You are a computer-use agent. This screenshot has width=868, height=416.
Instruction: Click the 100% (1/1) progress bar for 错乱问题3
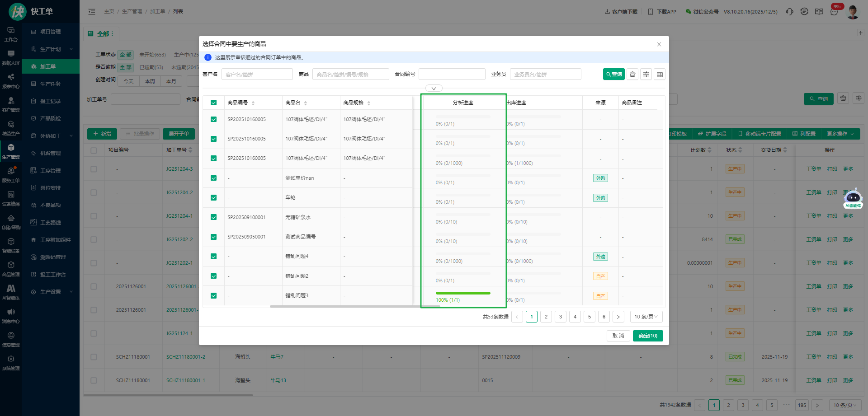coord(463,293)
